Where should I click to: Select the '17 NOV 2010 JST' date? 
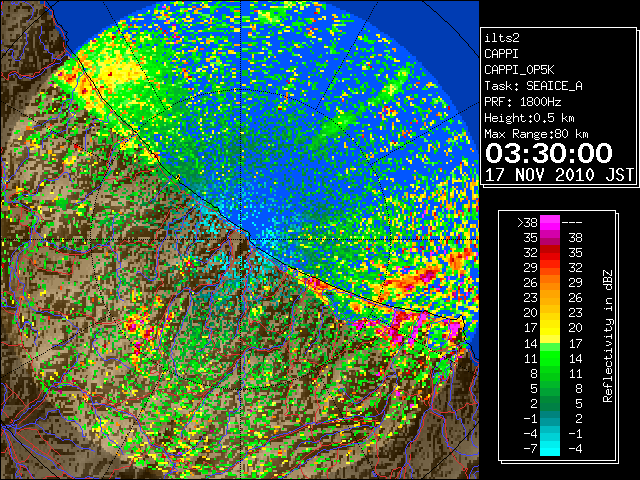point(559,175)
